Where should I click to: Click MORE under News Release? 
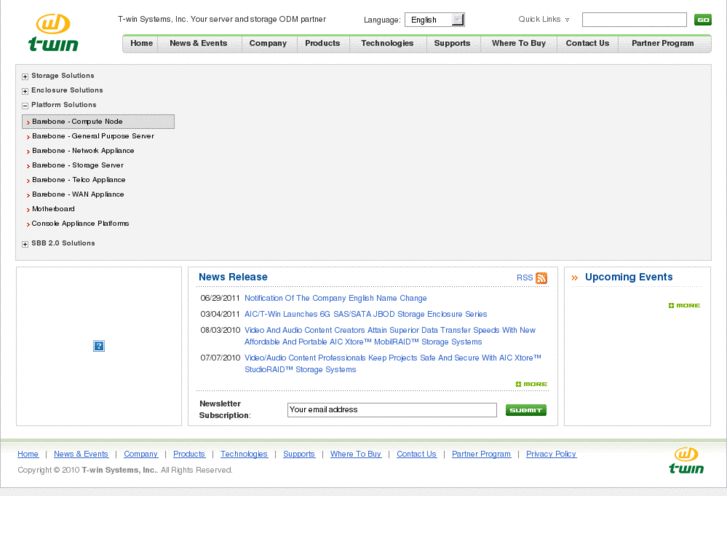click(531, 384)
